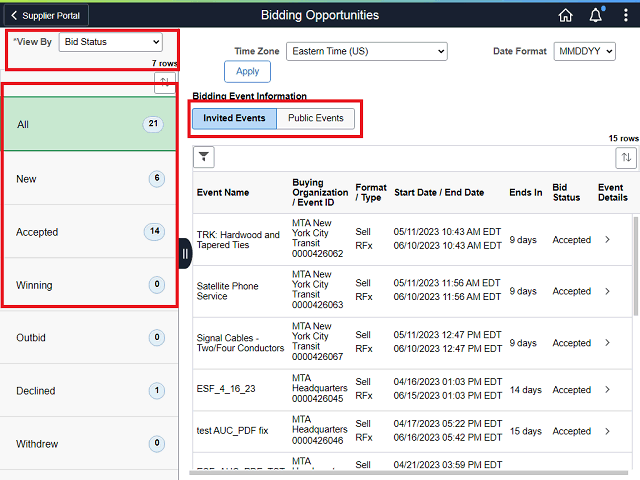This screenshot has height=480, width=640.
Task: Click the 04/17/2023 05:22 PM EDT start date
Action: tap(447, 424)
